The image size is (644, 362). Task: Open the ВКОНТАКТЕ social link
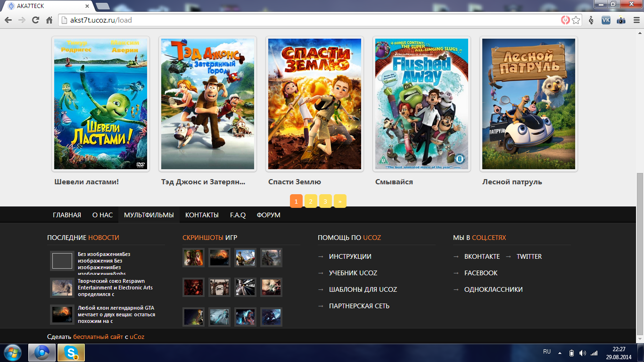pyautogui.click(x=482, y=256)
